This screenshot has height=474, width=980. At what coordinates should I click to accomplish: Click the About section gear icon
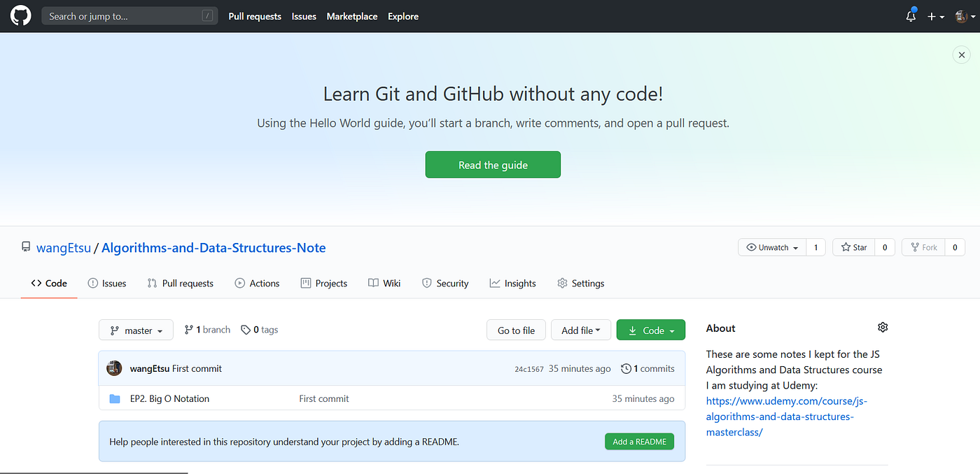882,327
